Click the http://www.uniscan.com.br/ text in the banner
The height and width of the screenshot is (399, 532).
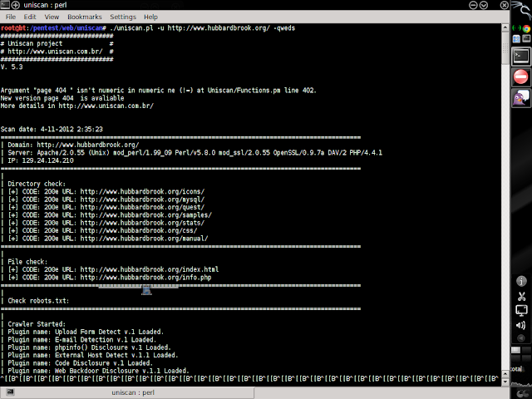pyautogui.click(x=55, y=52)
